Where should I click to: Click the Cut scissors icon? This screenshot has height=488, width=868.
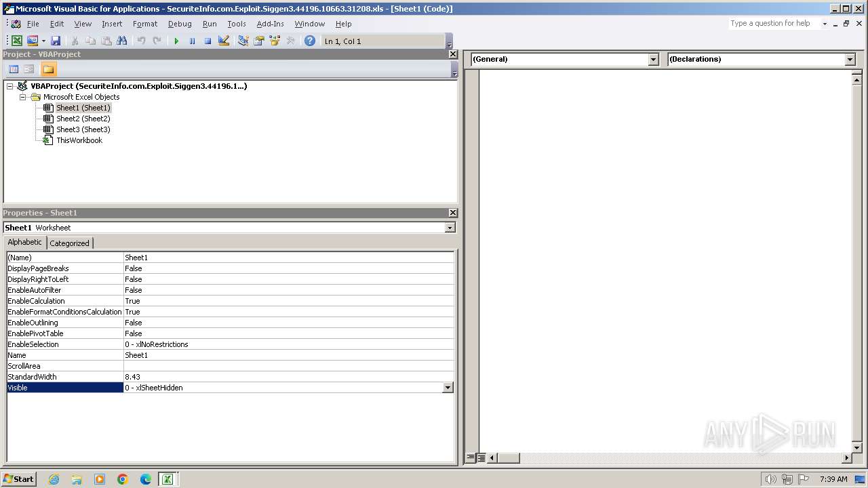[x=75, y=41]
